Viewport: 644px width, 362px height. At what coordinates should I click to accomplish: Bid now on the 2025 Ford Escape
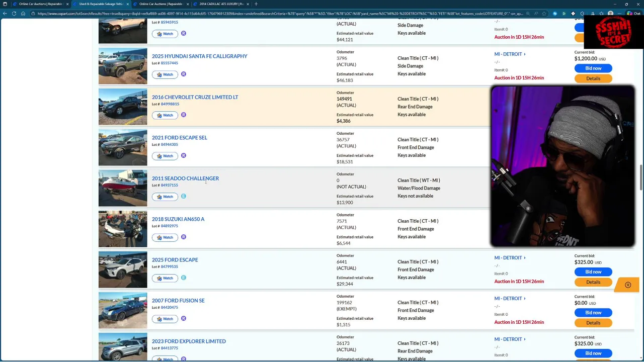593,272
